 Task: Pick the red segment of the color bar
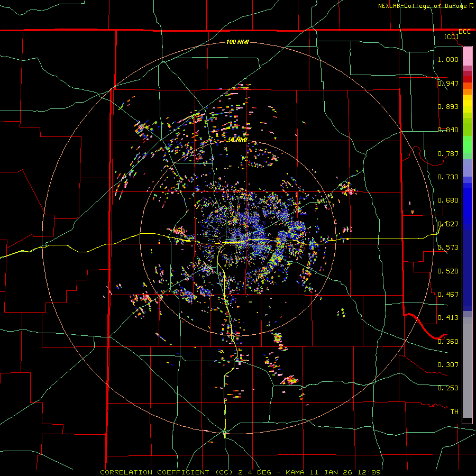467,79
